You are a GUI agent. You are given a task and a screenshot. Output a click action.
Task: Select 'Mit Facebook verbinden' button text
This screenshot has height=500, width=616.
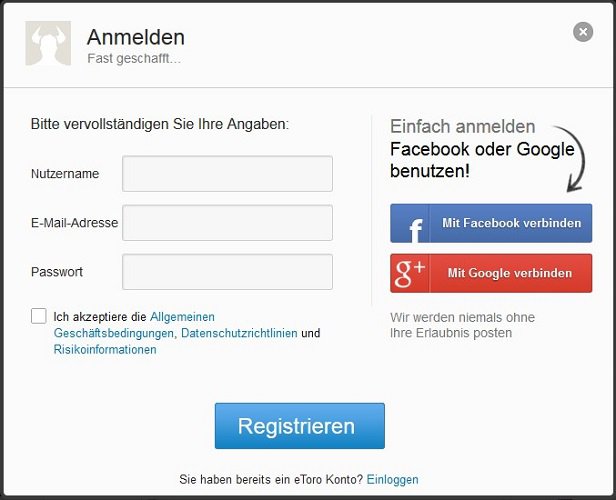tap(512, 223)
